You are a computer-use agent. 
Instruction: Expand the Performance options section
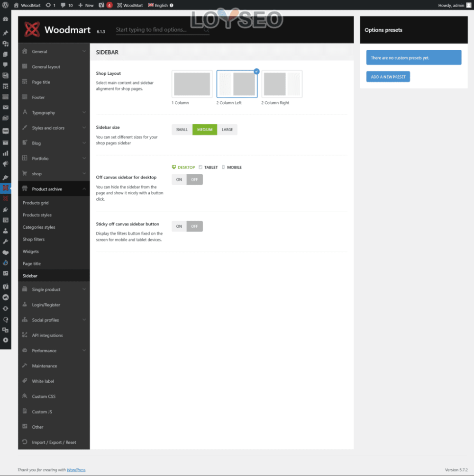pos(54,350)
